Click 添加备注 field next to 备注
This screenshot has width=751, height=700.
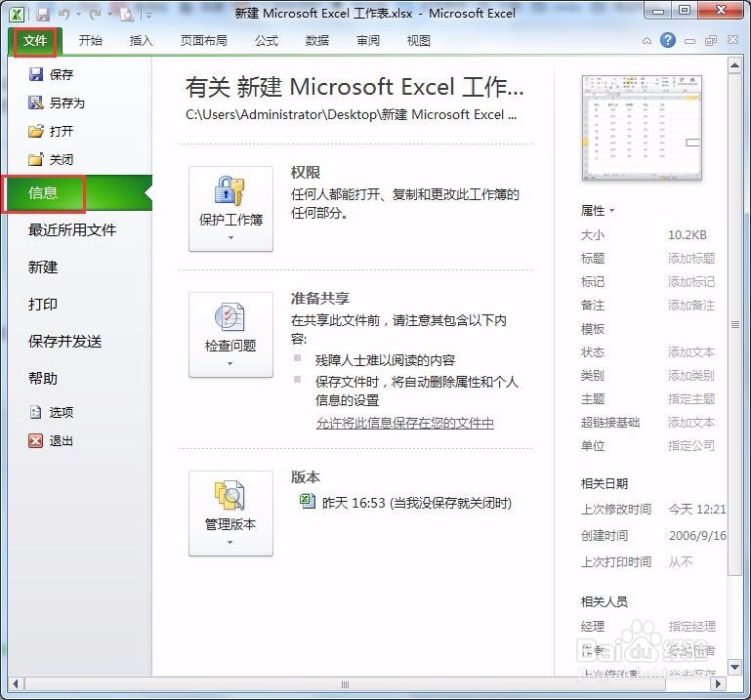click(691, 306)
